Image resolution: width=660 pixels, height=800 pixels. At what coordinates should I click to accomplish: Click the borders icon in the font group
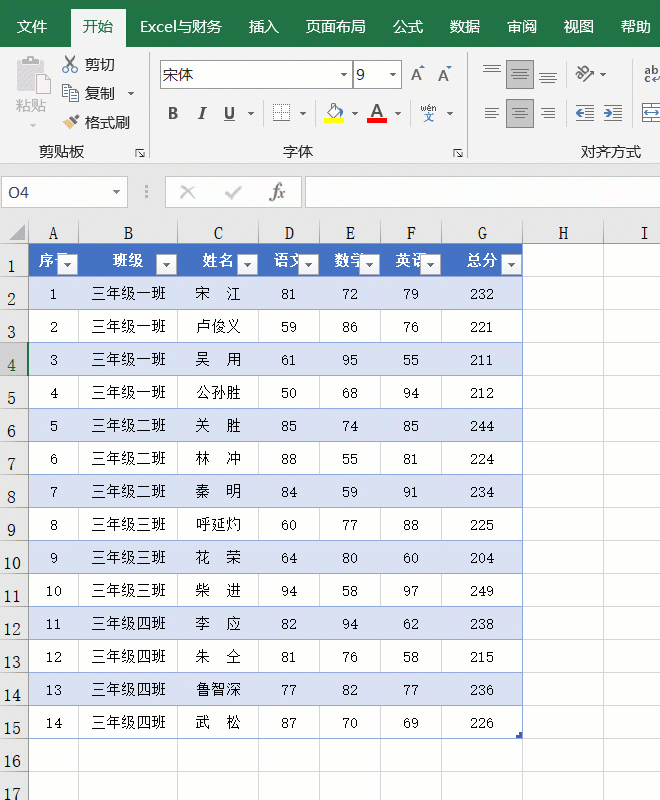(282, 113)
